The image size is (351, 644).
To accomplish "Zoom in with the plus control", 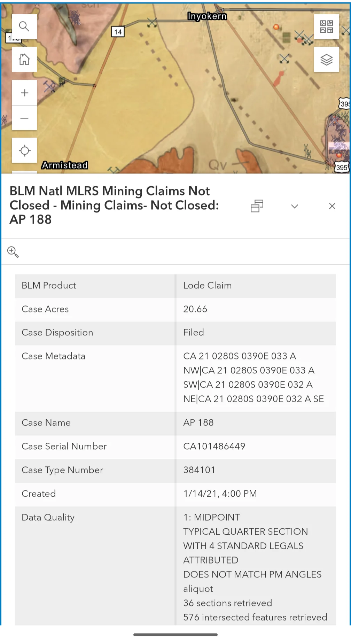I will (24, 92).
